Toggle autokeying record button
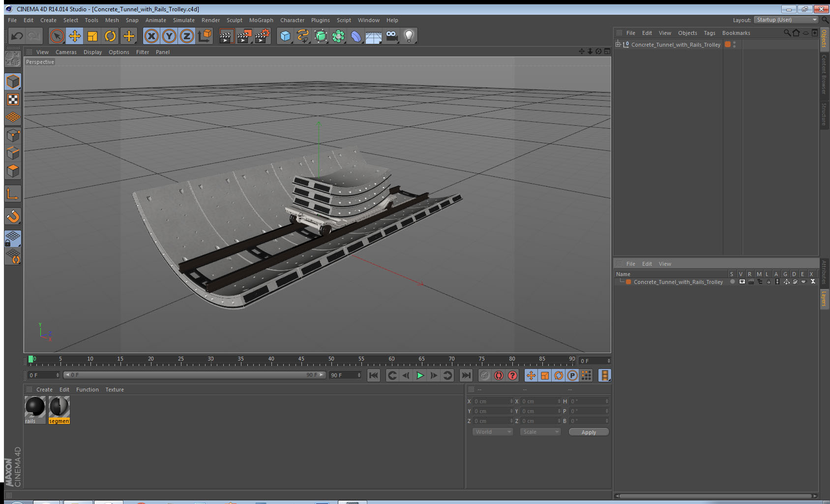This screenshot has width=830, height=504. point(499,375)
